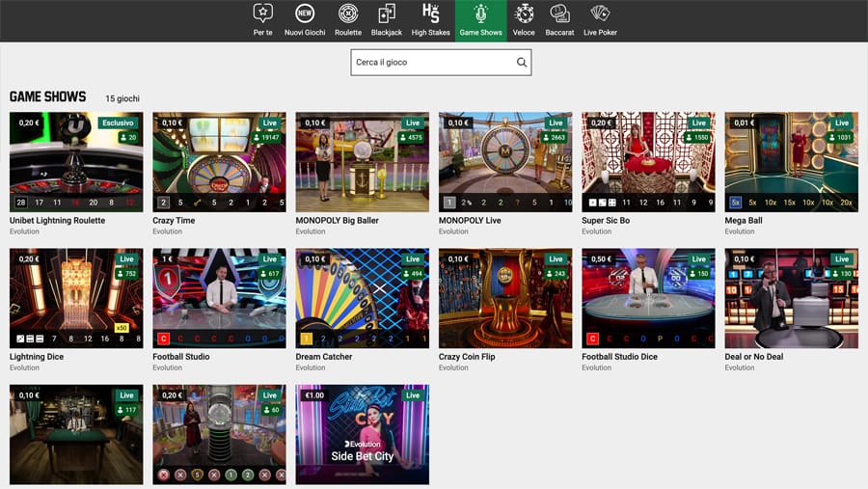Screen dimensions: 868x489
Task: Select the Baccarat icon
Action: click(559, 14)
